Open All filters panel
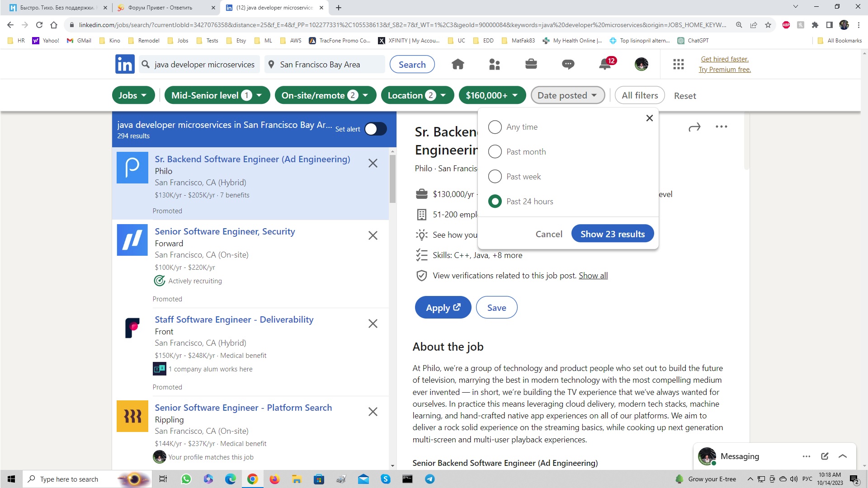 (640, 95)
